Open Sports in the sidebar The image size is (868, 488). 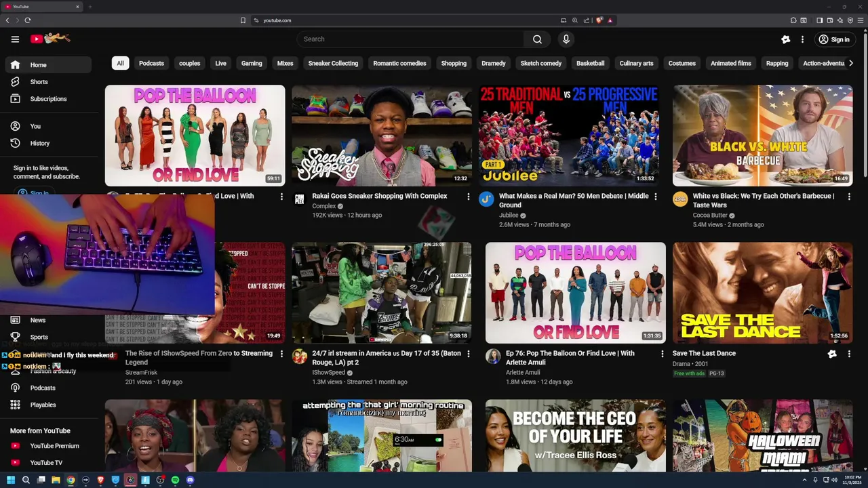point(47,337)
